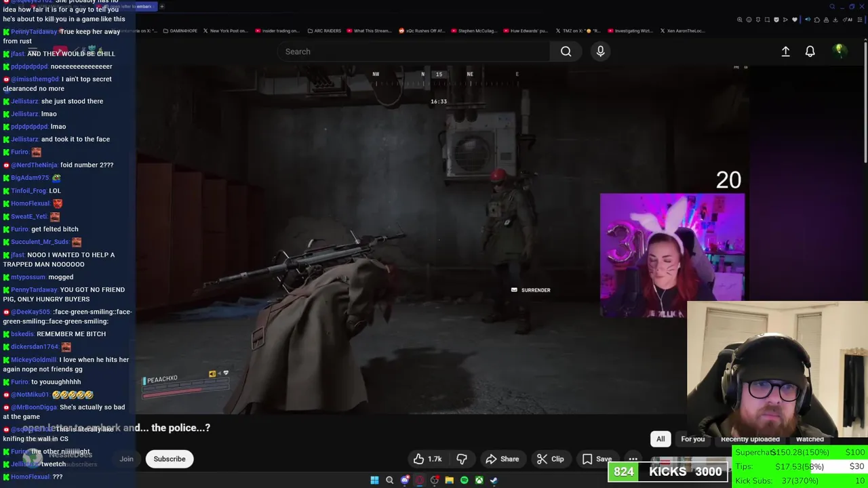Screen dimensions: 868x488
Task: Open the Xen AaronTheLoc bookmark
Action: click(682, 30)
